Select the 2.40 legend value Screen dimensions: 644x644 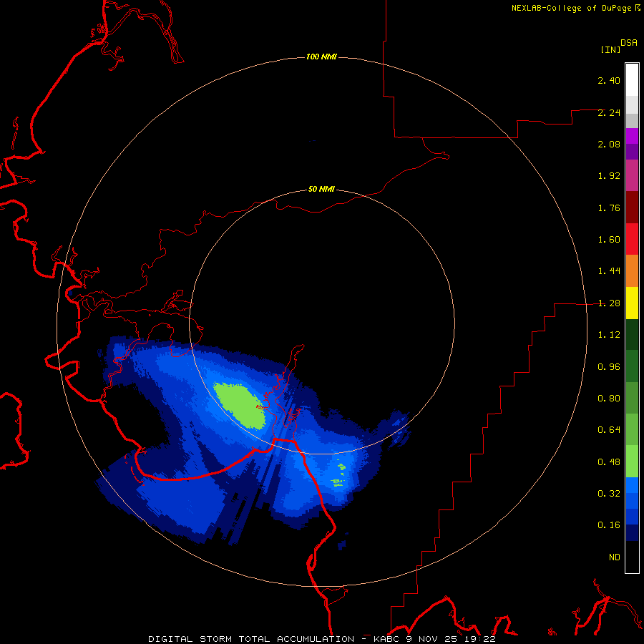(x=609, y=80)
